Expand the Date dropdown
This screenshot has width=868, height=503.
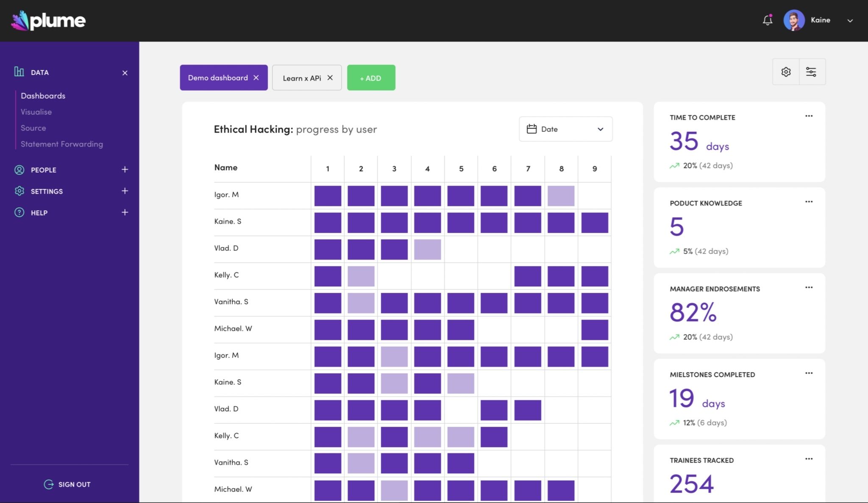pos(601,129)
